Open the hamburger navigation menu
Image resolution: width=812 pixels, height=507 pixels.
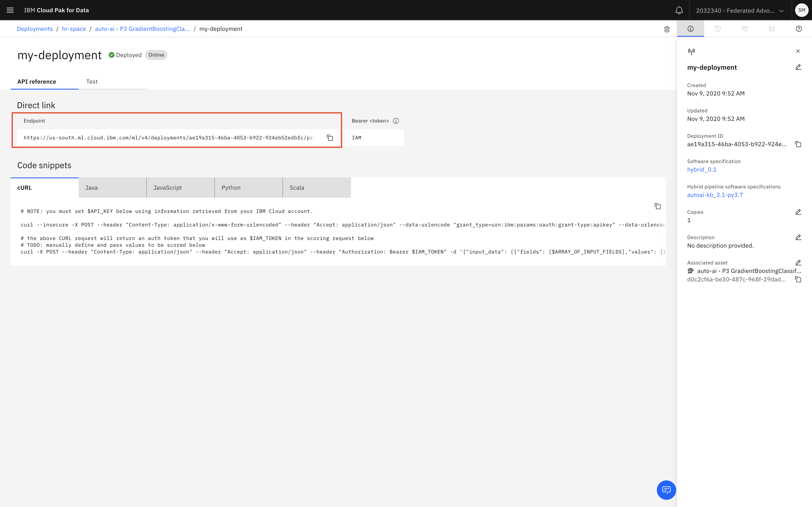click(x=10, y=10)
